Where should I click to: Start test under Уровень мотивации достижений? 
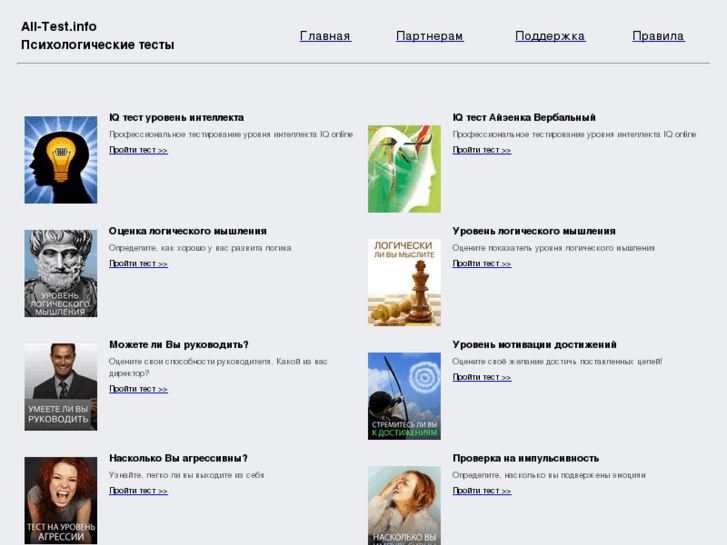481,377
